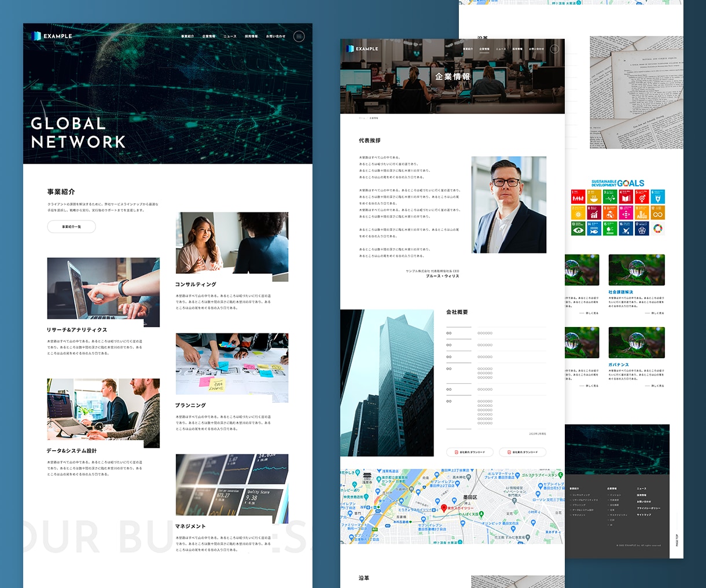Select 企業情報 in home page navigation

pos(209,36)
